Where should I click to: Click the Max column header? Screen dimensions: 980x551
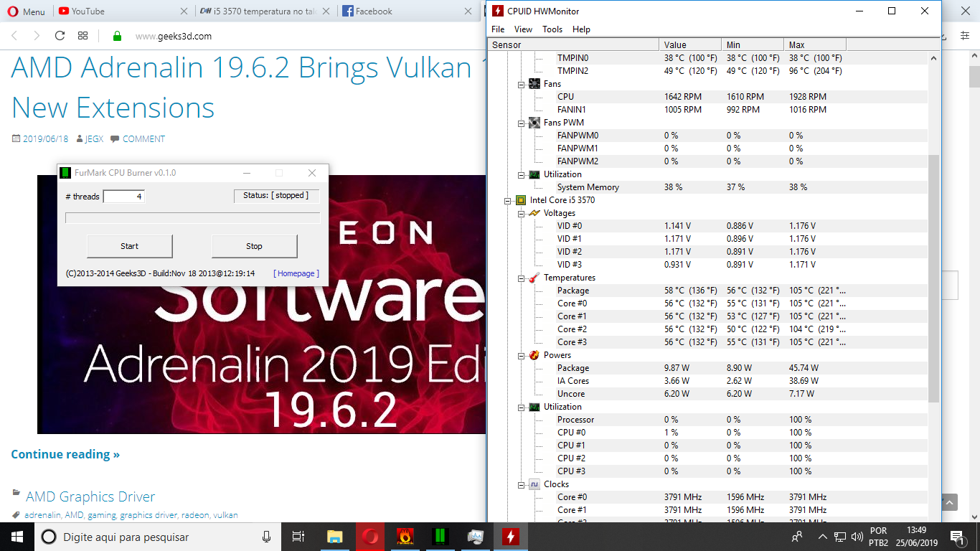[815, 44]
